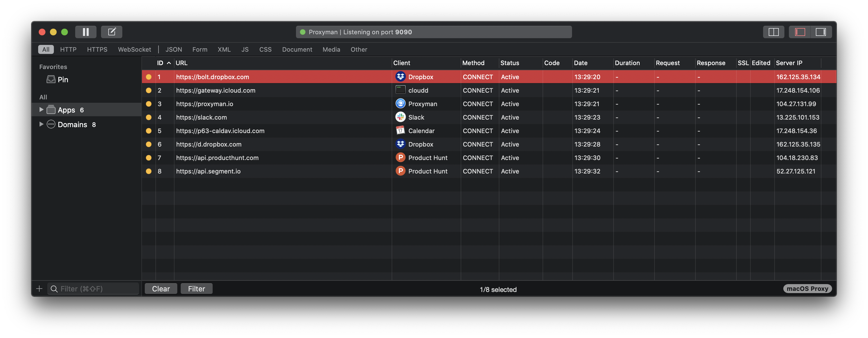Viewport: 868px width, 338px height.
Task: Expand the Domains group in the sidebar
Action: (41, 124)
